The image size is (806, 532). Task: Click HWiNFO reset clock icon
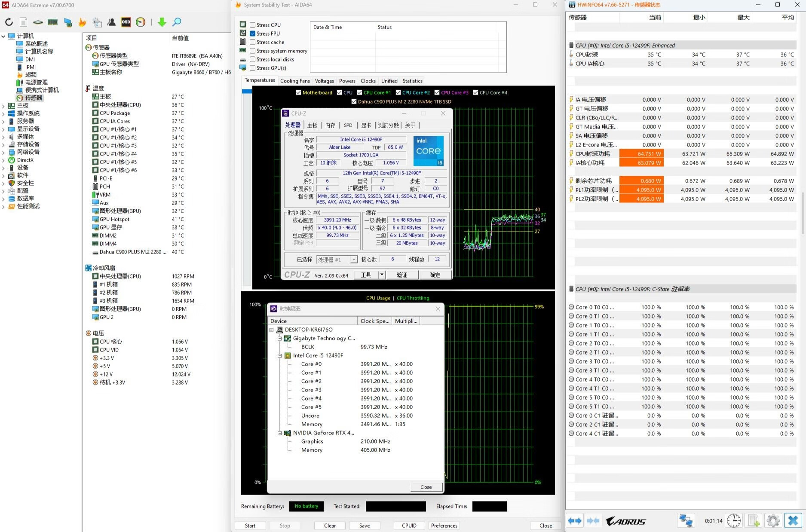(734, 521)
